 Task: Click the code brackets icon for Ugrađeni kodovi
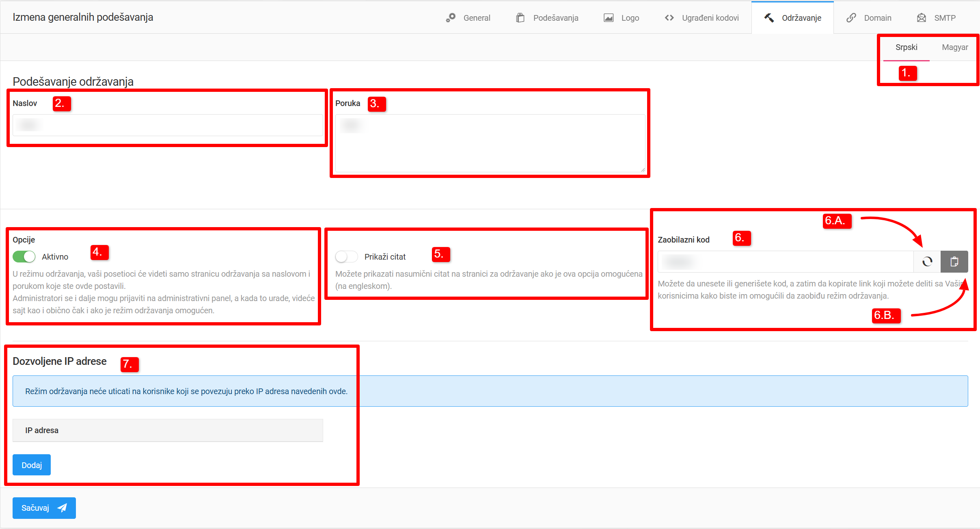[x=669, y=18]
